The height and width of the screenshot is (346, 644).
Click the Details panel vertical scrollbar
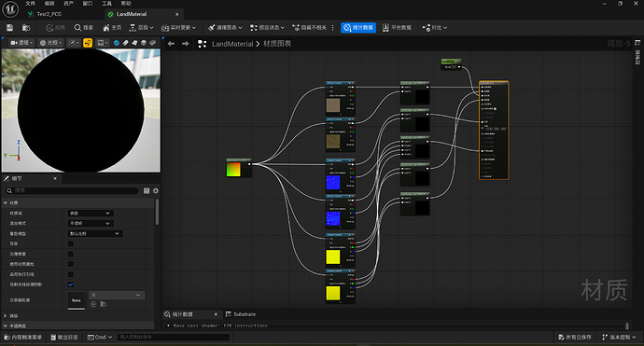coord(157,212)
